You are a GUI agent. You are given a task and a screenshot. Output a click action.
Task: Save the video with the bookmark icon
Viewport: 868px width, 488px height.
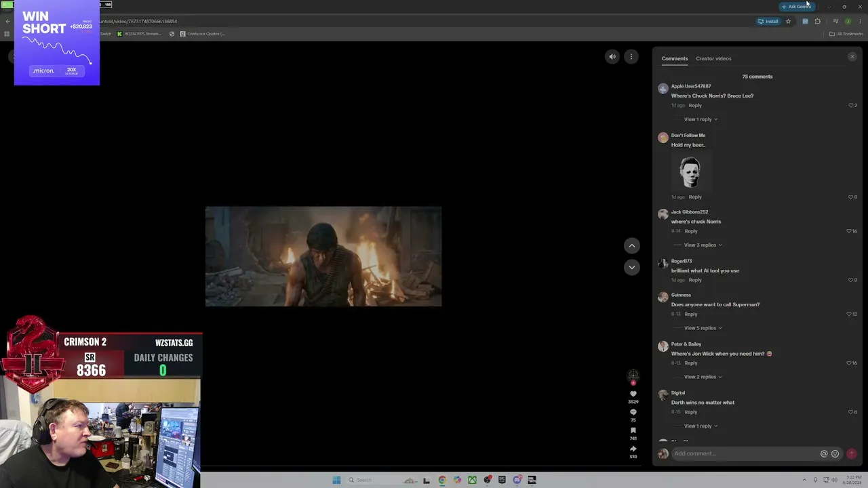[x=633, y=430]
